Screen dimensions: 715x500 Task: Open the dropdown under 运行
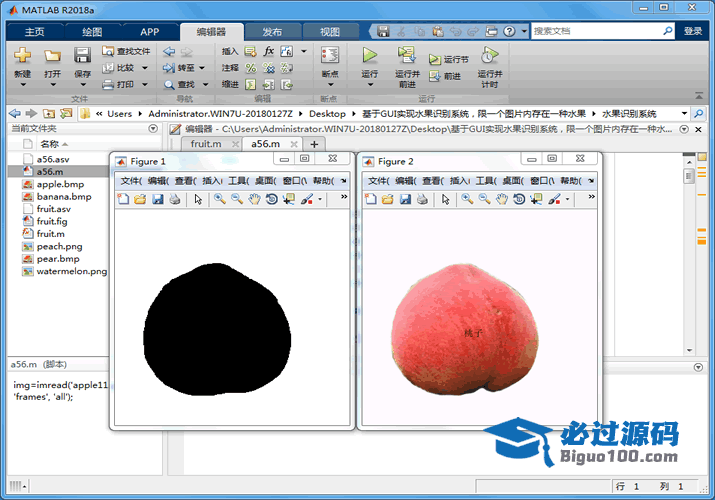coord(370,85)
